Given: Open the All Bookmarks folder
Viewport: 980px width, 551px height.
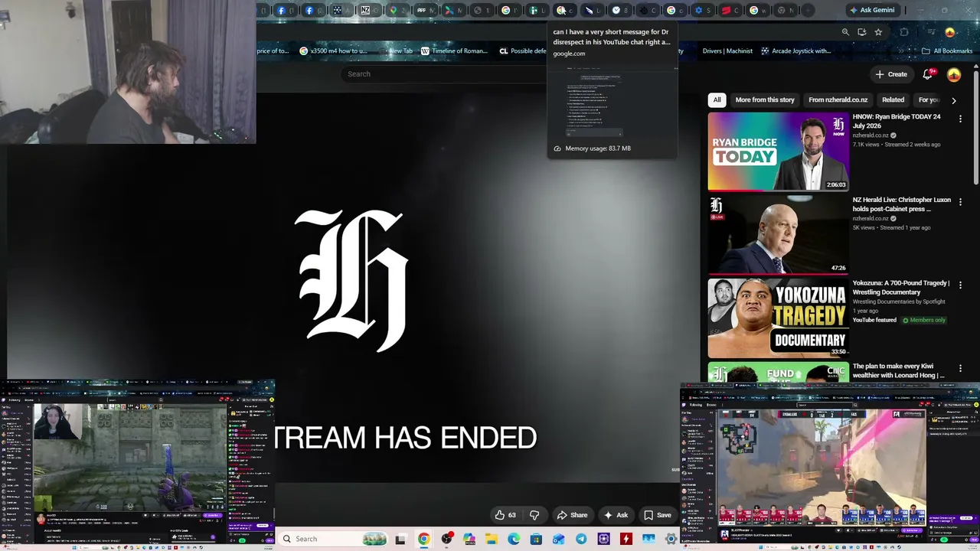Looking at the screenshot, I should (x=946, y=51).
